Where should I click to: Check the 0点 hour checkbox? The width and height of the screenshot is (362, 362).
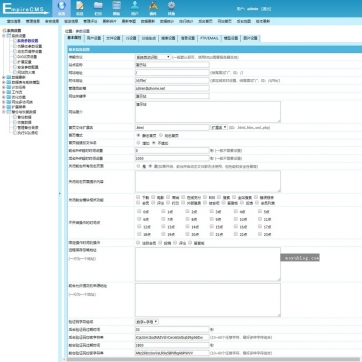point(139,211)
